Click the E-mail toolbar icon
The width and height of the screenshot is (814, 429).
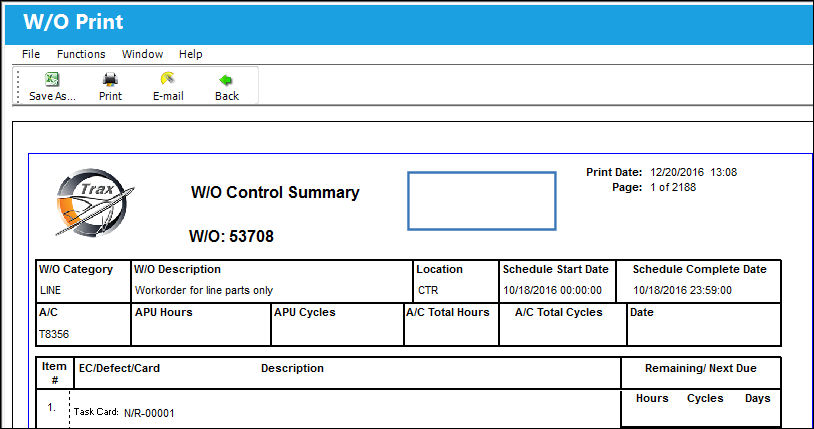pos(168,79)
